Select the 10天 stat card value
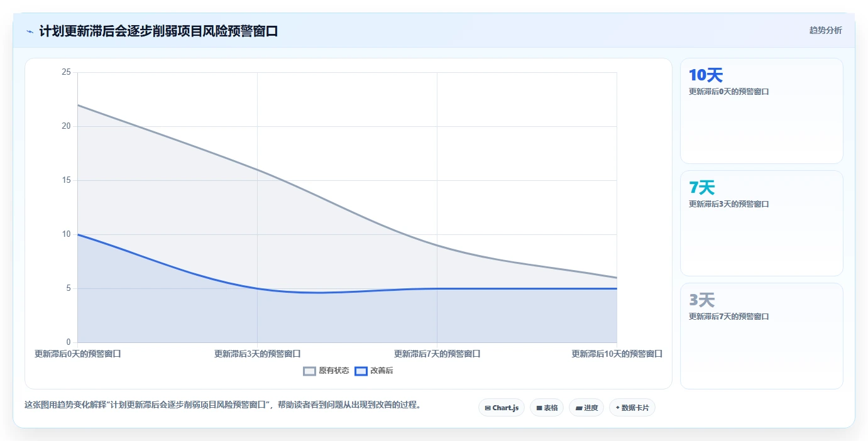 [706, 75]
